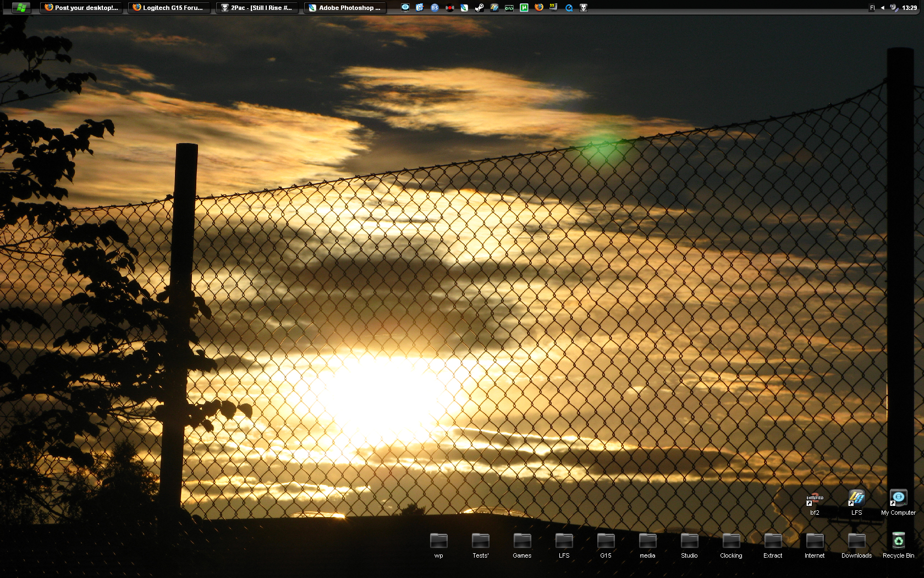Screen dimensions: 924x578
Task: Switch to the 'Post your desktop!' Firefox window
Action: (x=81, y=8)
